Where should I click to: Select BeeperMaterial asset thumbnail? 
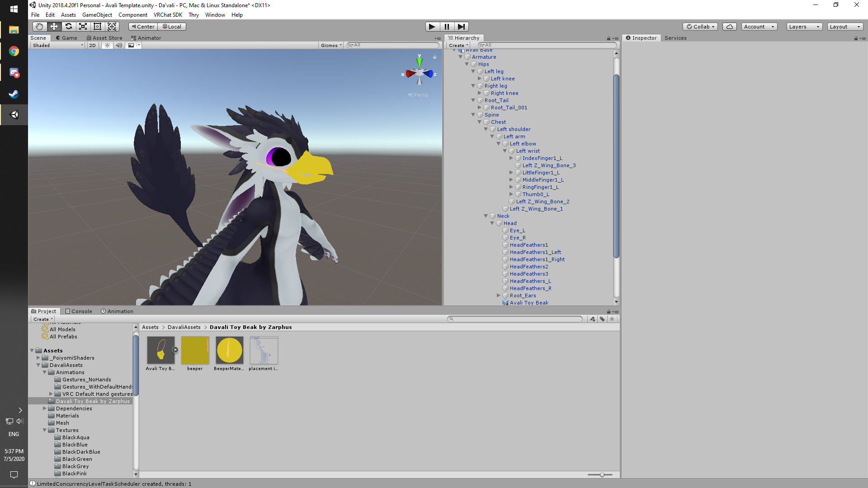pos(229,350)
